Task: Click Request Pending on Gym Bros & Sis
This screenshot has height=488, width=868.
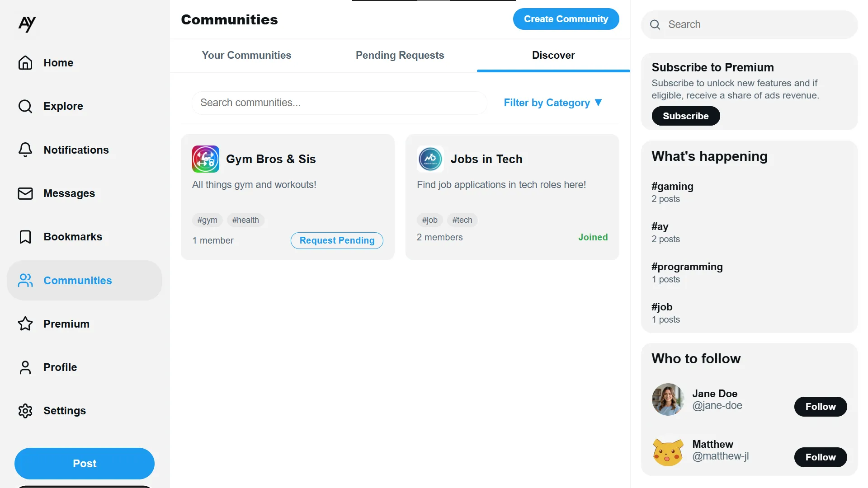Action: pyautogui.click(x=337, y=240)
